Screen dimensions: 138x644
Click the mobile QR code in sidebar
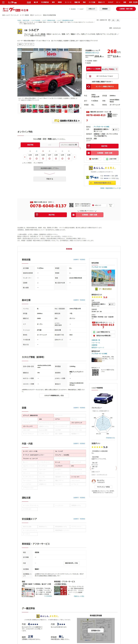(x=95, y=372)
